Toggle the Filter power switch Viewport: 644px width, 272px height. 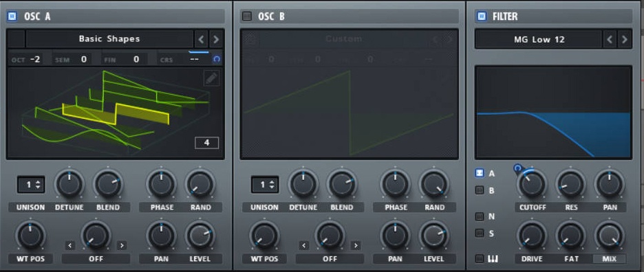(x=481, y=16)
